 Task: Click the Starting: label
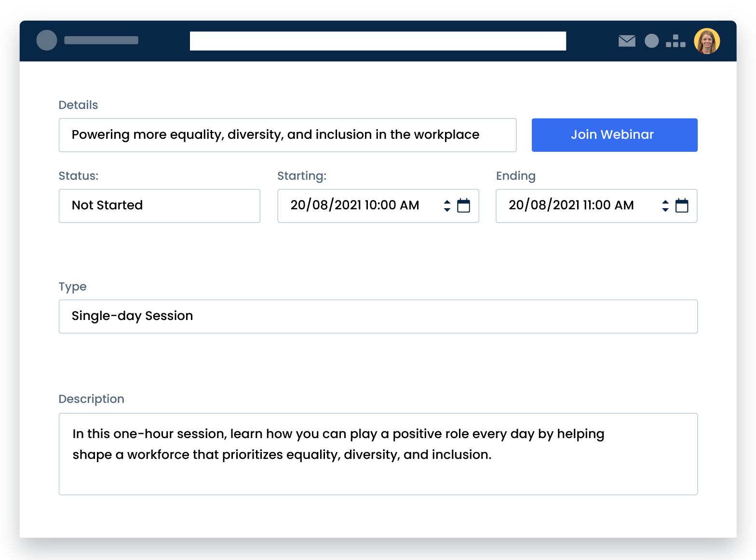[302, 176]
